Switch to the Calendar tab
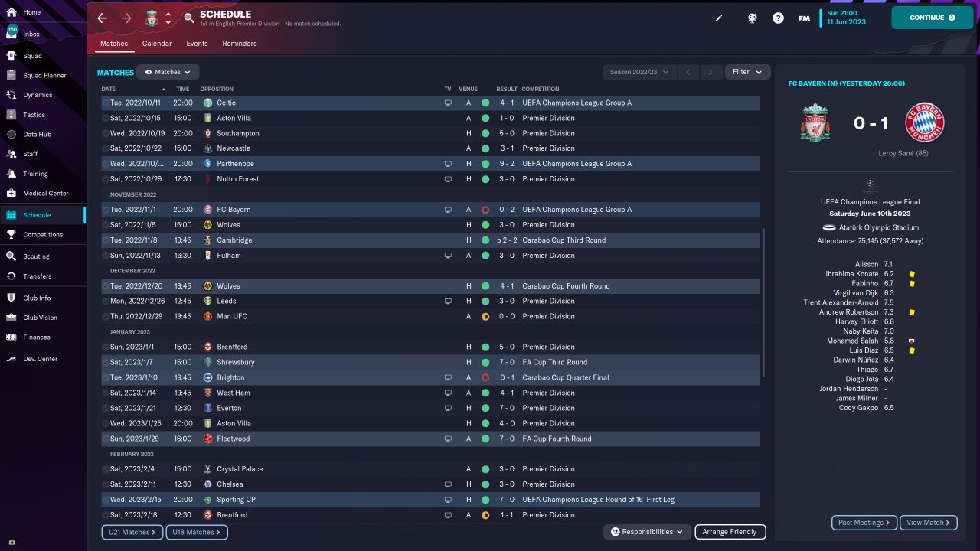The image size is (980, 551). pos(157,44)
